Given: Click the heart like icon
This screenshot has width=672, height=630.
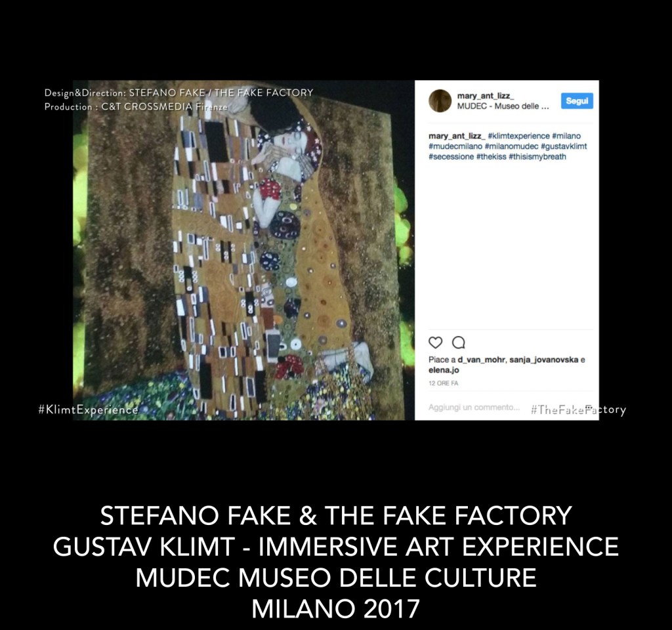Looking at the screenshot, I should (436, 343).
